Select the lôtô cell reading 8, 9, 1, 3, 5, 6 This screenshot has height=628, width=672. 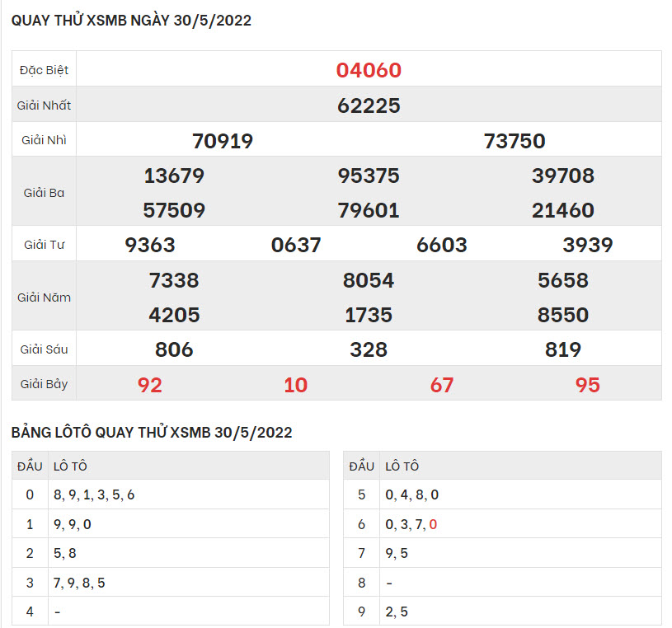93,495
